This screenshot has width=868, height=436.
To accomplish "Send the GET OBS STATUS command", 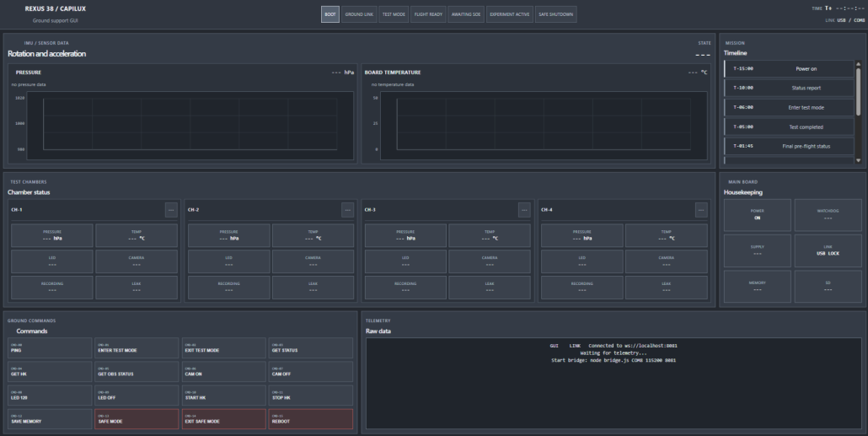I will (x=137, y=372).
